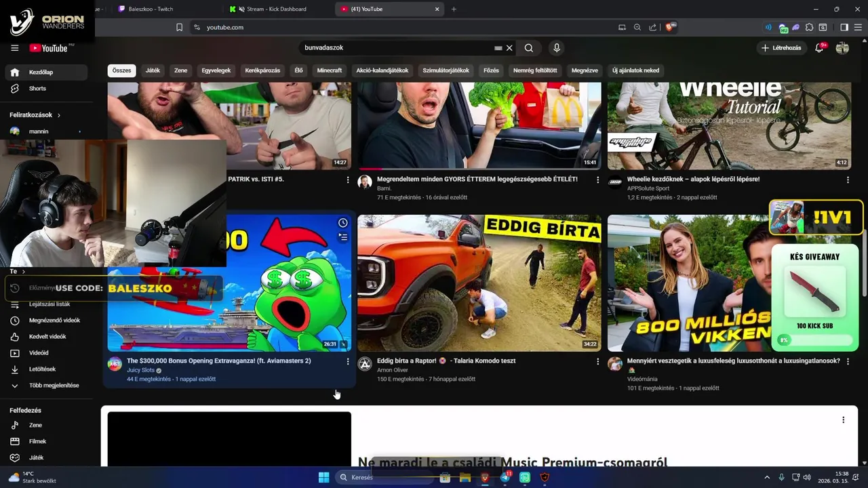Screen dimensions: 868x488
Task: Open the more menu for $300,000 Bonus Opening video
Action: click(x=348, y=361)
